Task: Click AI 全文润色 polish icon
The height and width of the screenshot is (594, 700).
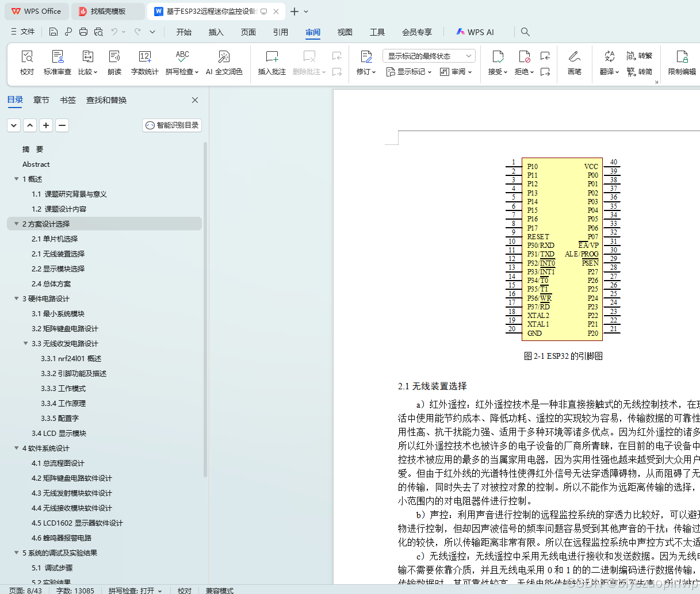Action: pos(224,56)
